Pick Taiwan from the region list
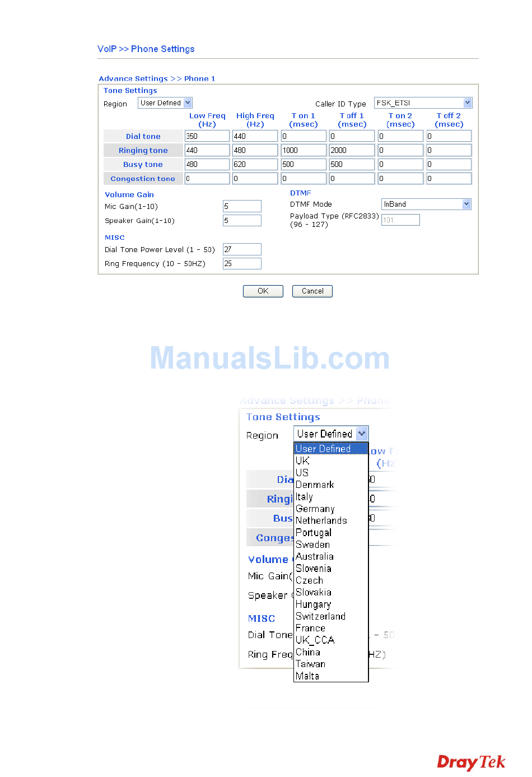The width and height of the screenshot is (532, 777). click(331, 664)
